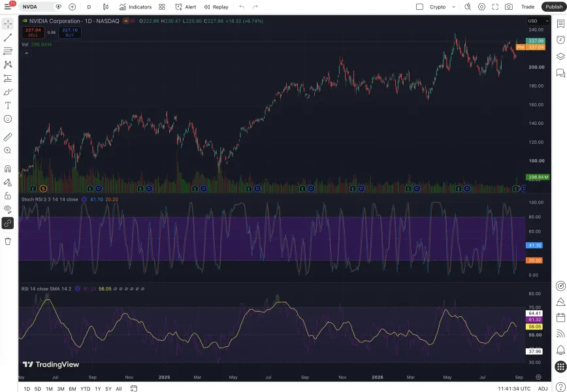Select the 6M time range
Viewport: 567px width, 392px height.
[x=73, y=389]
